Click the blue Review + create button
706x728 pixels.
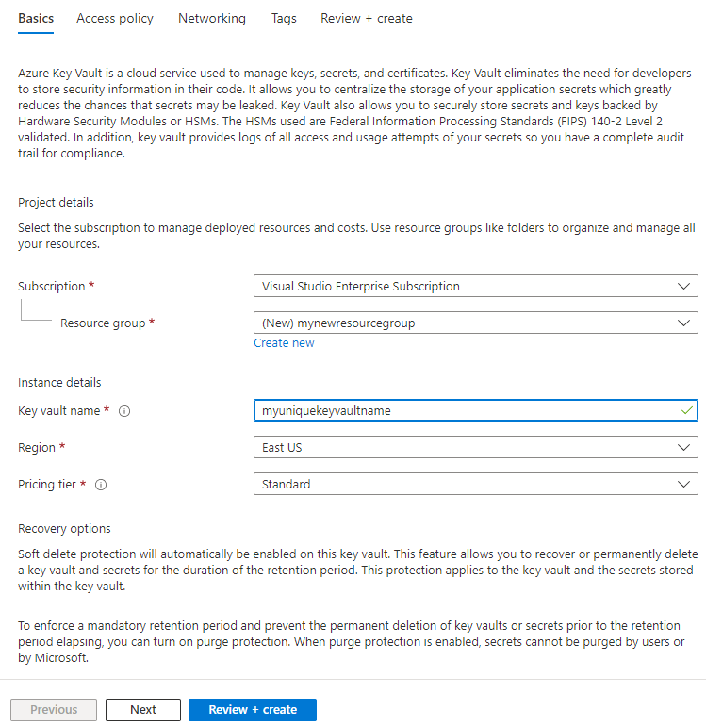pos(253,710)
